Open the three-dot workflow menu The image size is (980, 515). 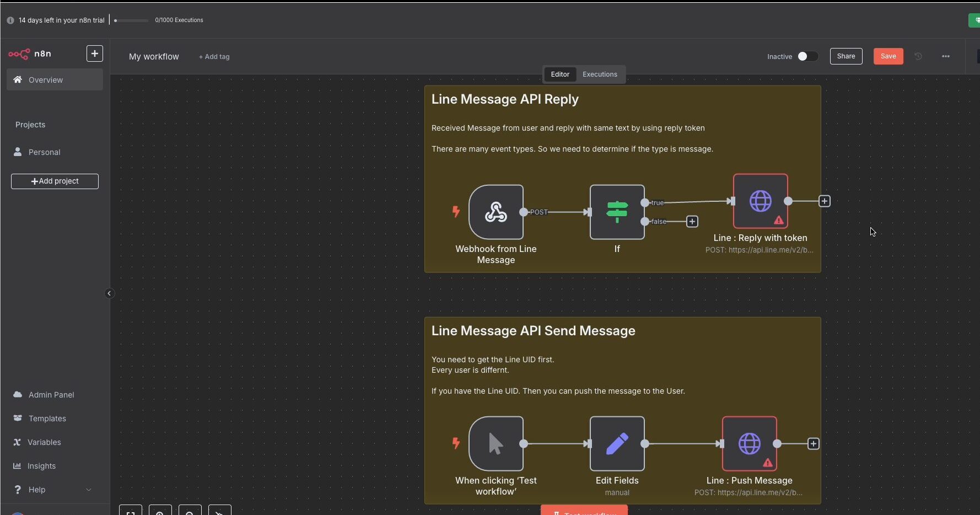(946, 56)
